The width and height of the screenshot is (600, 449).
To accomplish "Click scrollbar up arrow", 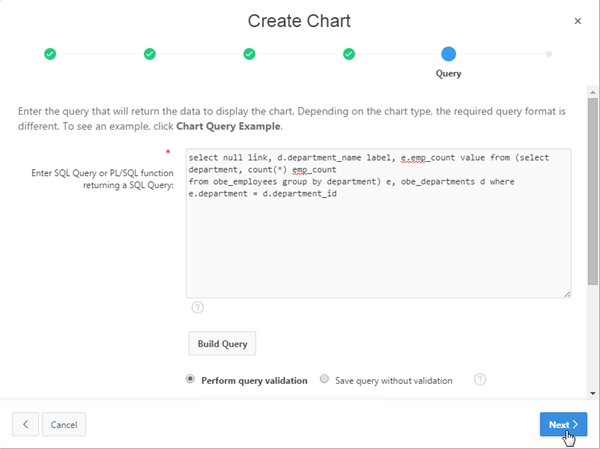I will coord(593,92).
